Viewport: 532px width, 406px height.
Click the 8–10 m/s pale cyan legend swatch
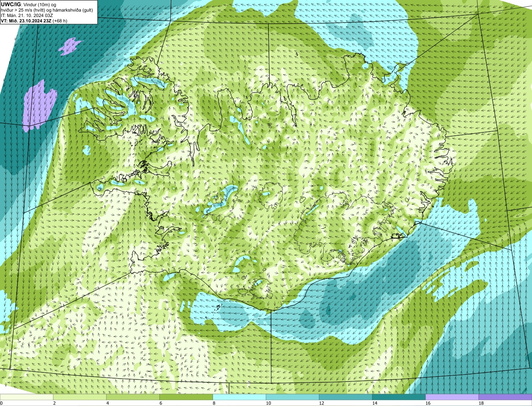tap(239, 397)
